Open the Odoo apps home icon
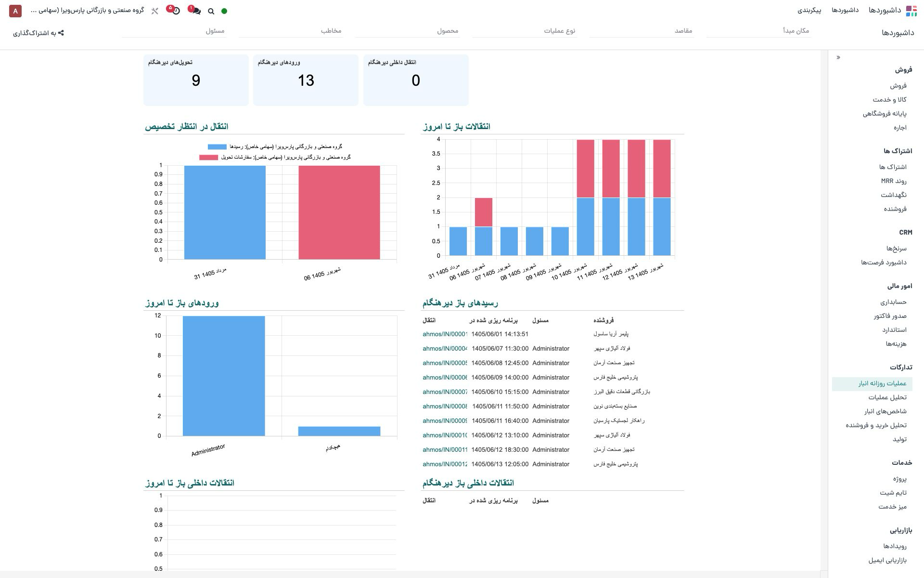 [911, 11]
